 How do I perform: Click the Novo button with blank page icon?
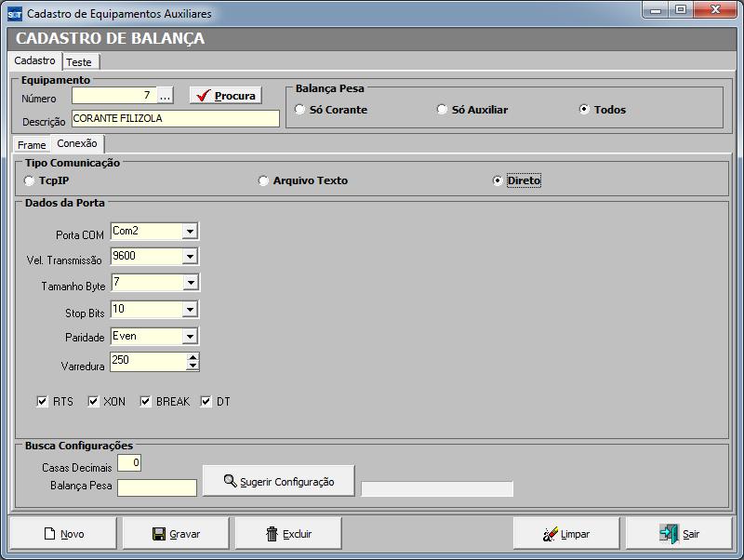pos(64,534)
